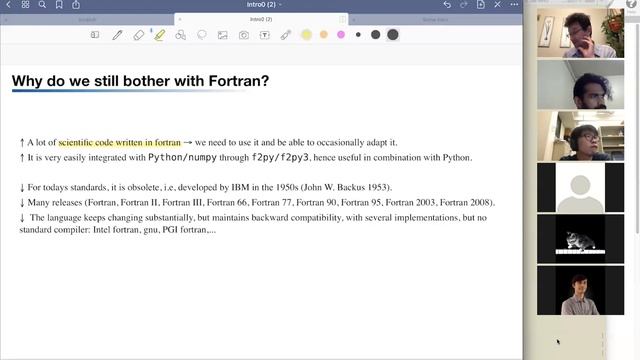Open the Camera tool
Image resolution: width=640 pixels, height=360 pixels.
(244, 35)
